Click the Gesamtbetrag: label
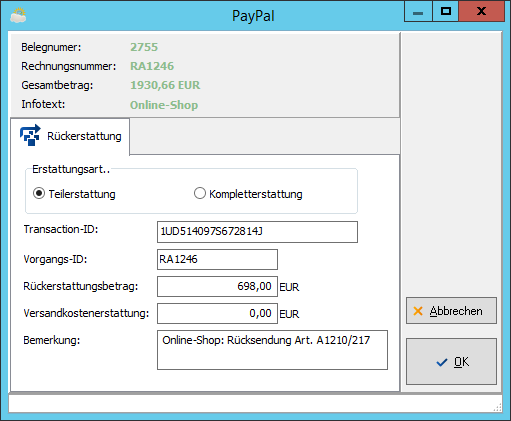The image size is (511, 421). tap(57, 85)
